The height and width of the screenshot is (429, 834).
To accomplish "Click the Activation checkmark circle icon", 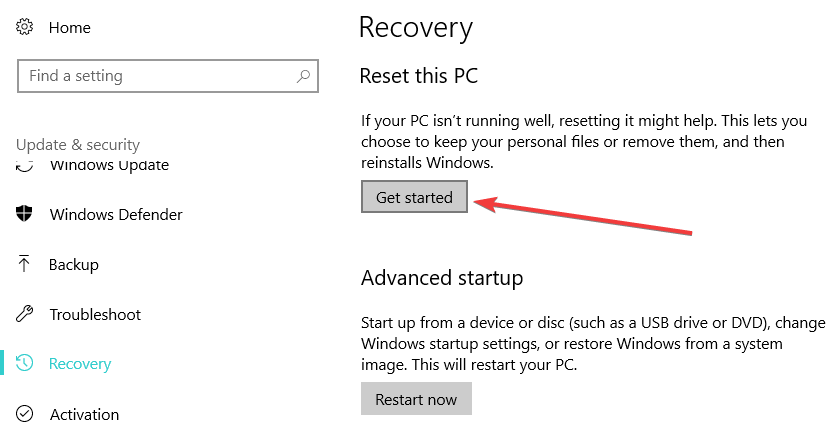I will (26, 414).
